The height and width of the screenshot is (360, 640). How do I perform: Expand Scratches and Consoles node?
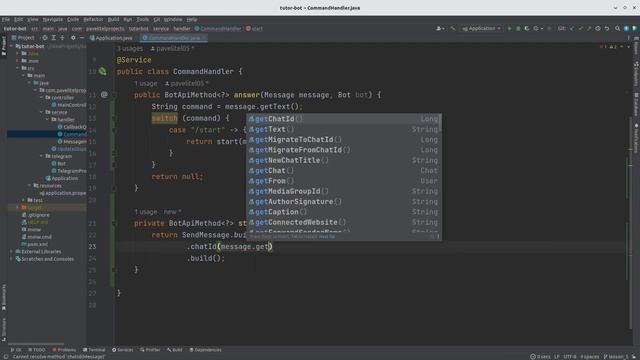pyautogui.click(x=11, y=259)
